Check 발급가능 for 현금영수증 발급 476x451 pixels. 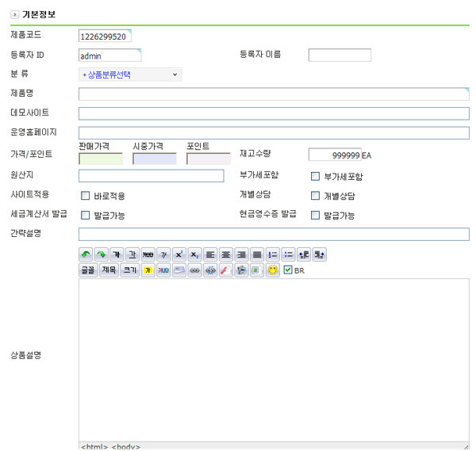click(x=316, y=215)
